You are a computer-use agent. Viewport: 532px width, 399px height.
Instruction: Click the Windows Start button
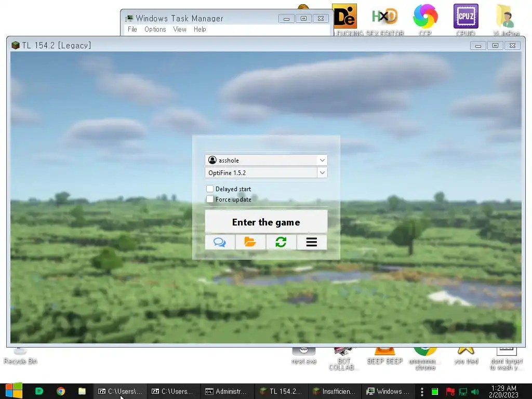point(14,391)
